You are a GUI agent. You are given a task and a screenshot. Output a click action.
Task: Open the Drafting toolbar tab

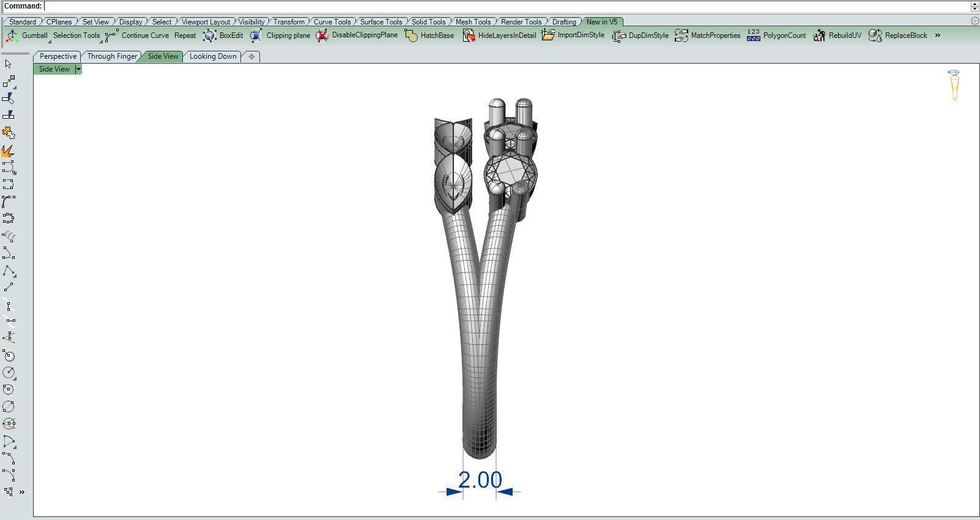click(x=564, y=21)
